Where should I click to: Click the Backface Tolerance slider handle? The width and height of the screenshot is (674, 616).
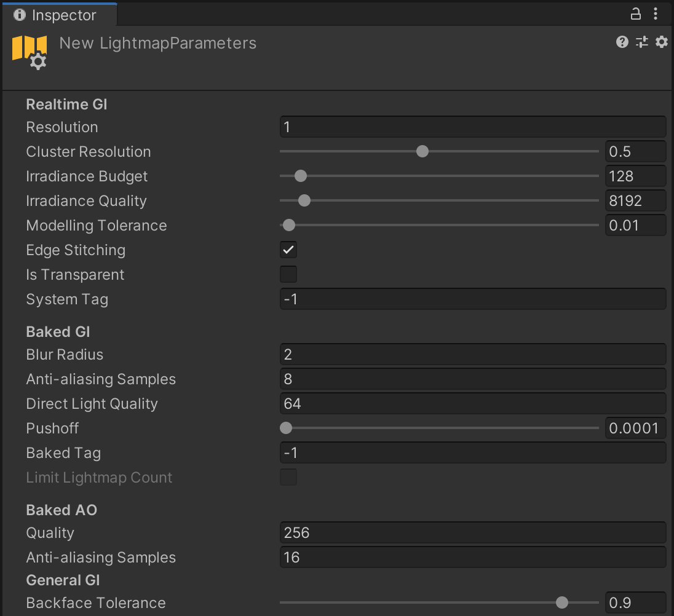coord(563,603)
